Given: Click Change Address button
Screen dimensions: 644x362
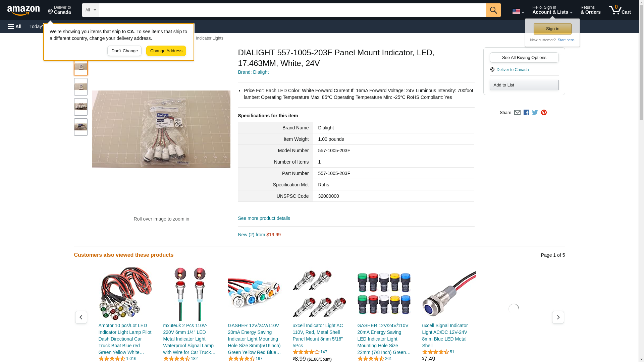Looking at the screenshot, I should (x=166, y=51).
